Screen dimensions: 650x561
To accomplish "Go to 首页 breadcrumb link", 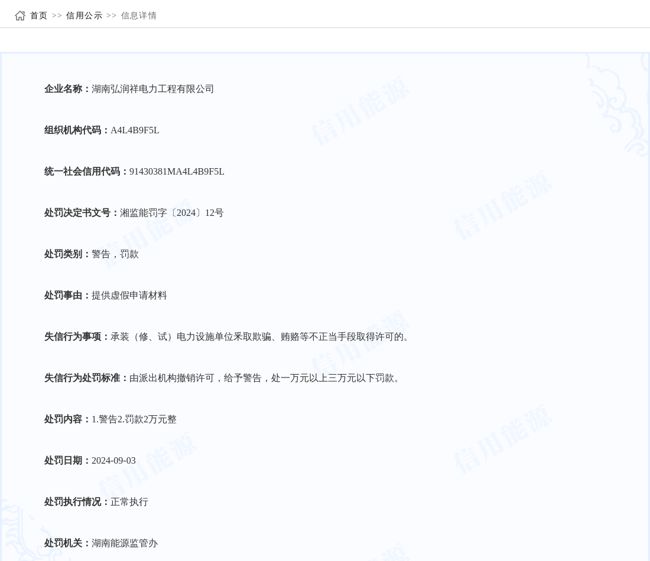I will (39, 16).
